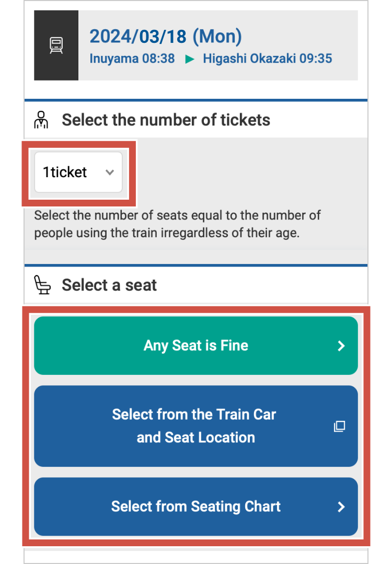Click the down chevron in the ticket selector
Screen dimensions: 392x564
point(110,172)
